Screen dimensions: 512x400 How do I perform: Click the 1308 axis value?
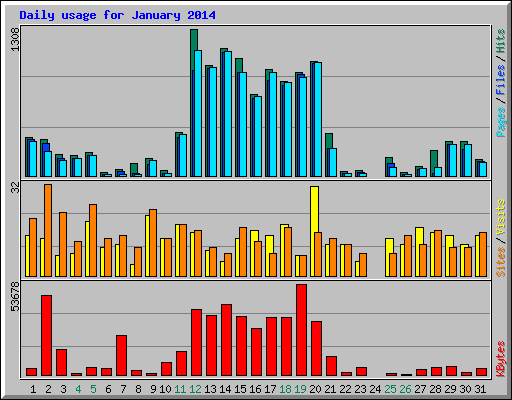point(15,40)
